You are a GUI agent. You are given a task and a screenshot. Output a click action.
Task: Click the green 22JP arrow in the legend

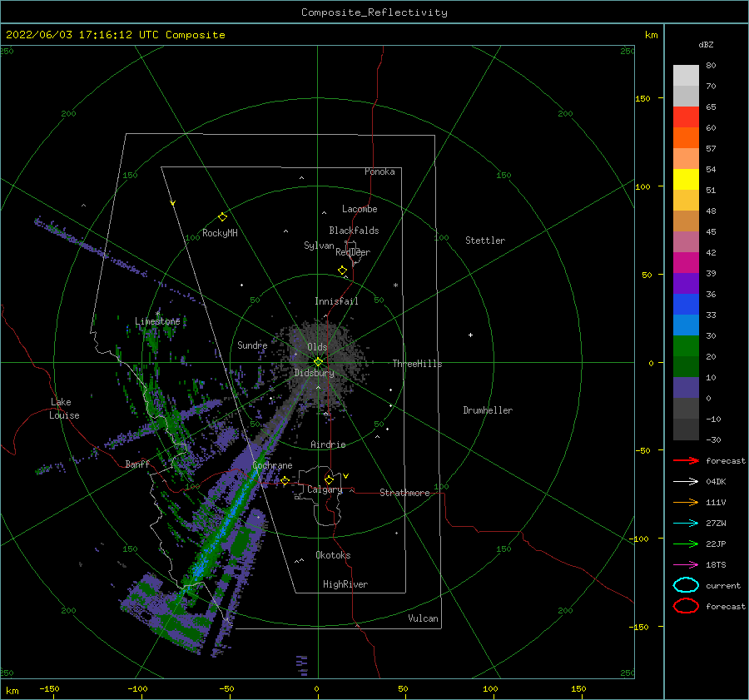point(686,544)
